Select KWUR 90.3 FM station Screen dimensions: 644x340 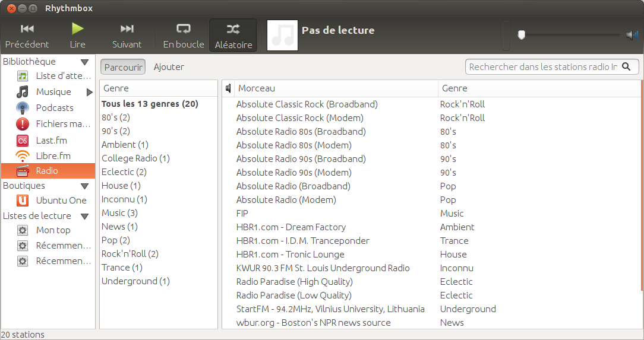431,268
